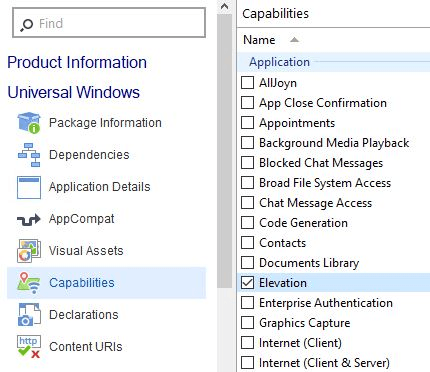
Task: Collapse the Application group header
Action: (x=334, y=62)
